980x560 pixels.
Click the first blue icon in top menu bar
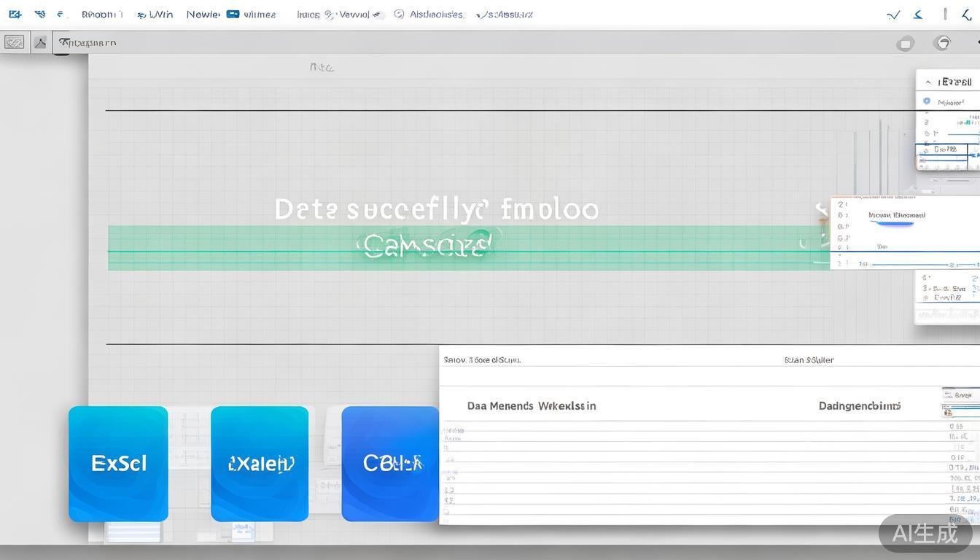click(15, 14)
